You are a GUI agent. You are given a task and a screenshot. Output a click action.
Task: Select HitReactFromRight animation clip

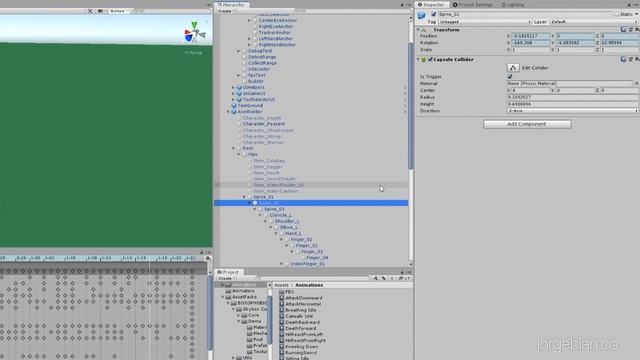pos(305,340)
